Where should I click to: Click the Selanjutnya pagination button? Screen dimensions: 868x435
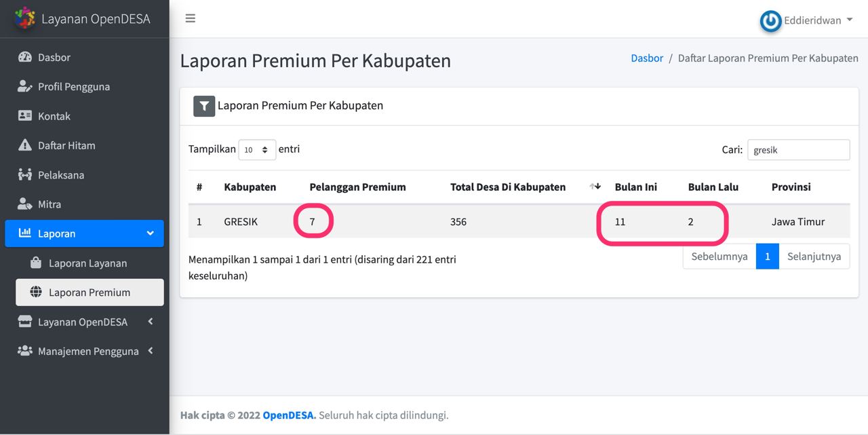click(x=814, y=256)
